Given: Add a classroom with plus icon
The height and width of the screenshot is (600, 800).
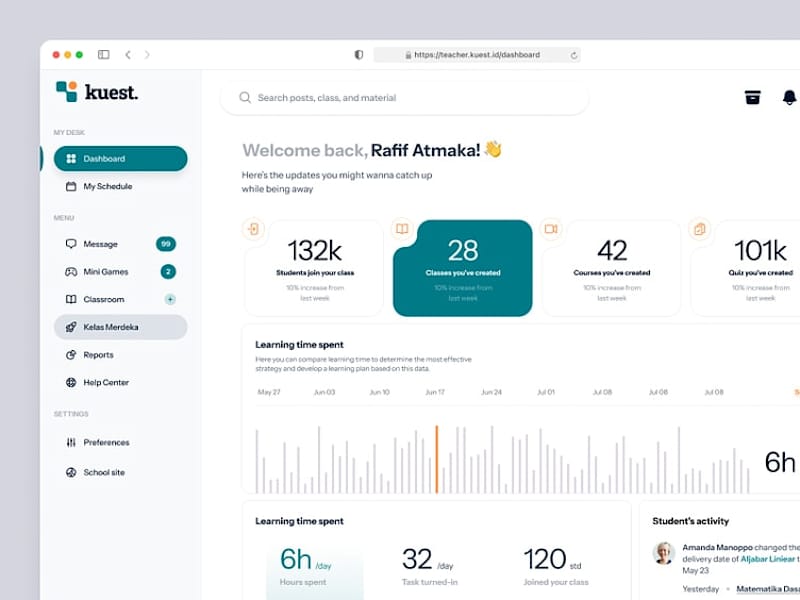Looking at the screenshot, I should (170, 299).
